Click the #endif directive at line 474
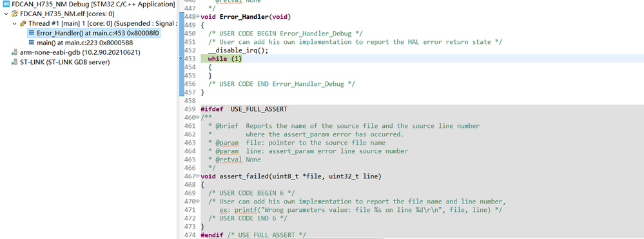This screenshot has width=644, height=239. (x=253, y=235)
